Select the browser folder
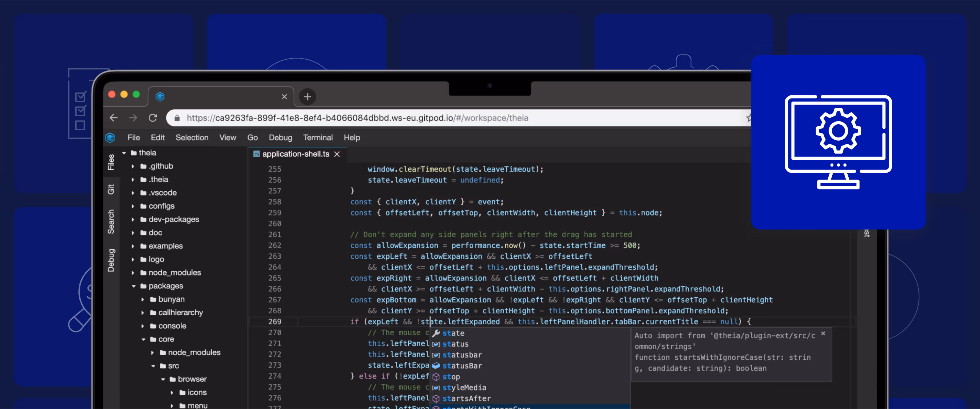980x409 pixels. coord(192,379)
